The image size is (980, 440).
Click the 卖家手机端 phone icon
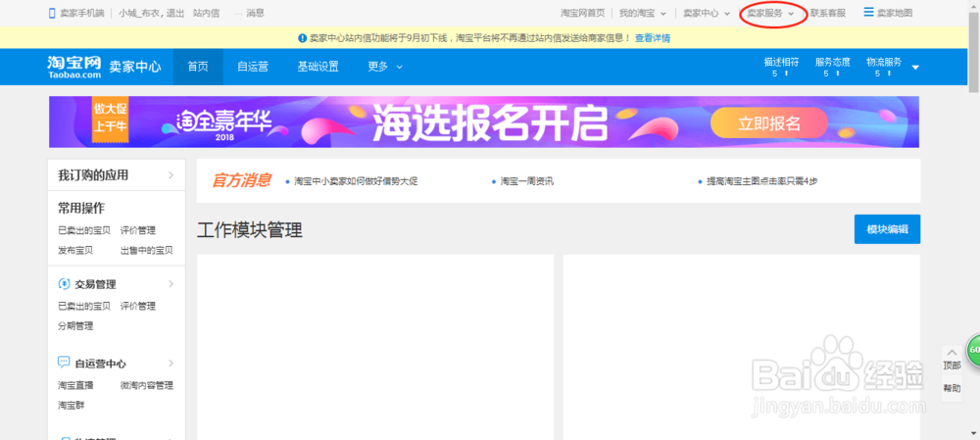pyautogui.click(x=53, y=13)
